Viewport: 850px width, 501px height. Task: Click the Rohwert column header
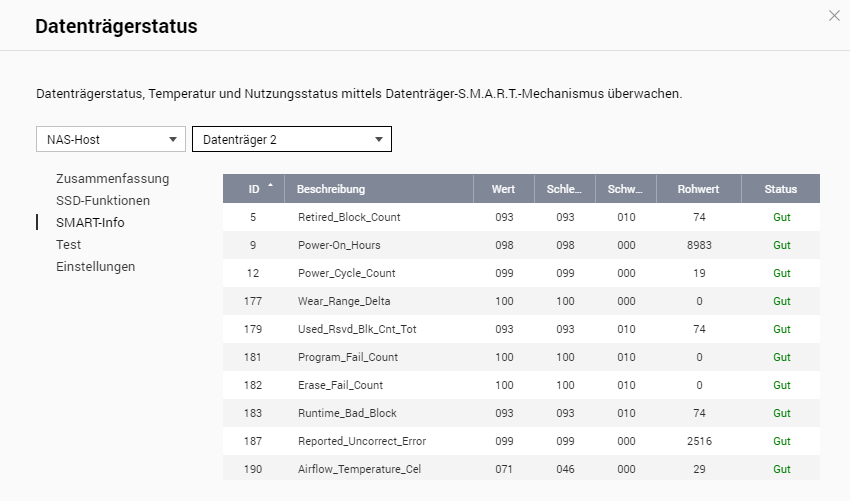click(x=698, y=189)
